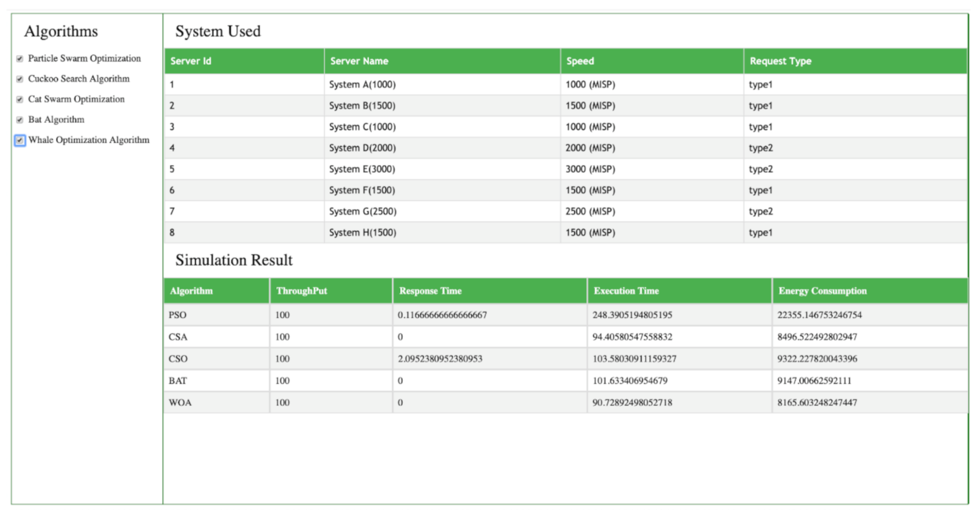
Task: Click the CSA algorithm cell
Action: coord(178,337)
